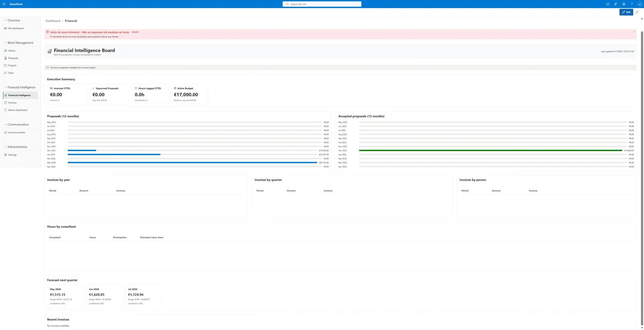Click the €1,620.05 Jun 2026 forecast
This screenshot has width=644, height=330.
click(97, 295)
